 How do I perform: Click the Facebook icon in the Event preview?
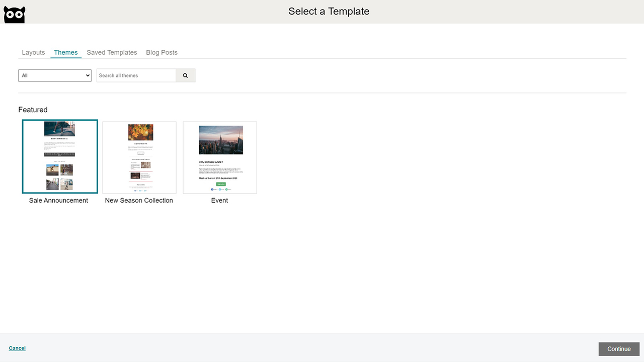[x=212, y=190]
